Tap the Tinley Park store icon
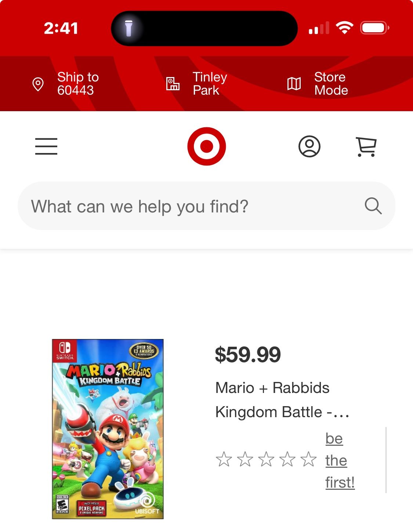Viewport: 413px width, 532px height. pos(173,84)
